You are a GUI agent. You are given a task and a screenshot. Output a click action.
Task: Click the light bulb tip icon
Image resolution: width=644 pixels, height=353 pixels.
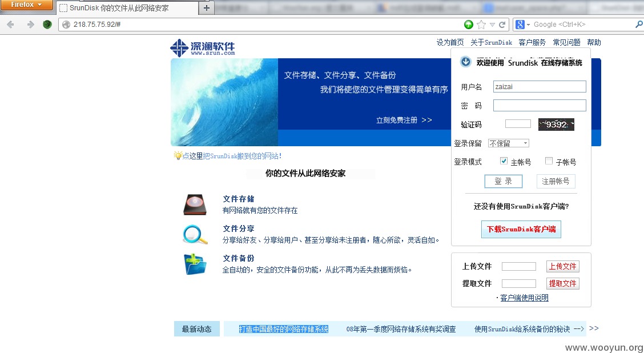click(x=178, y=155)
